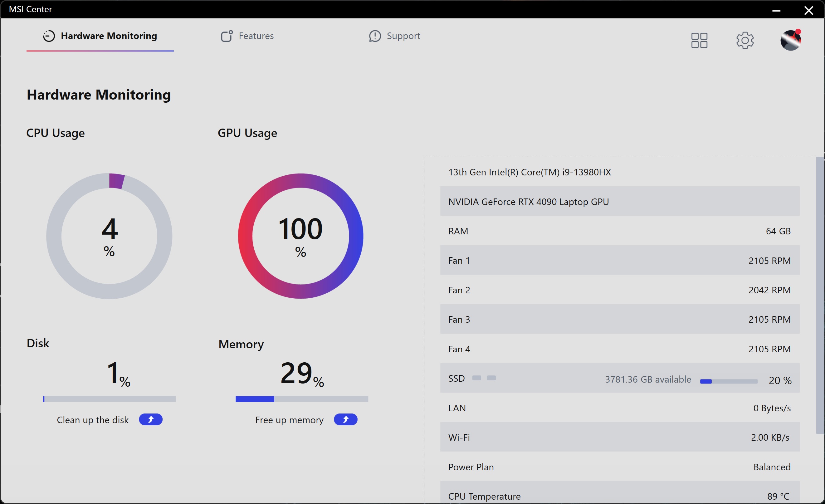
Task: Switch to the Features tab
Action: click(256, 36)
